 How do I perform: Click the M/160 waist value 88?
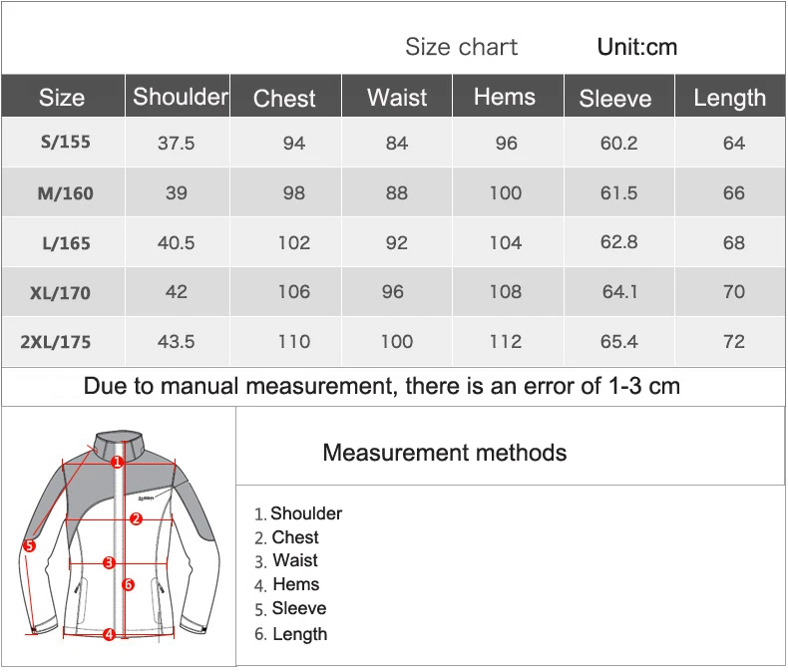pos(397,192)
